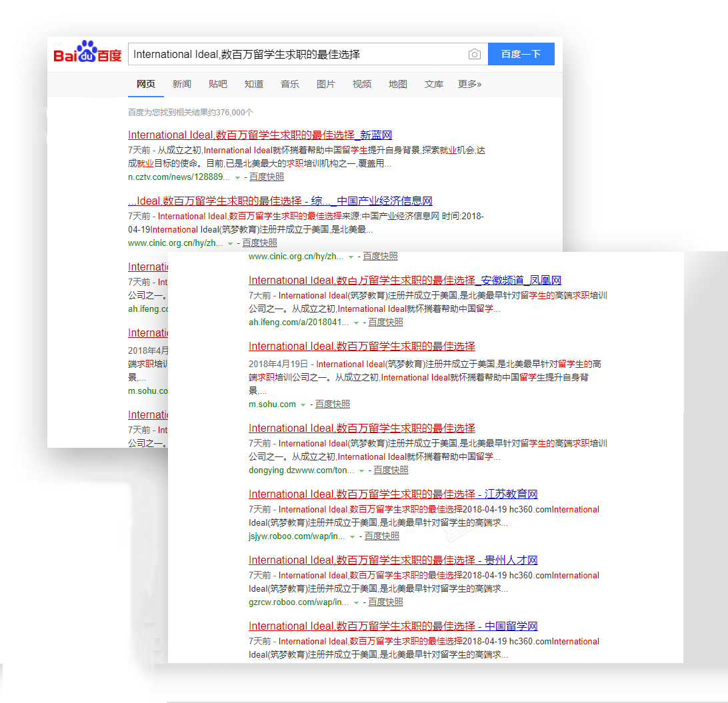This screenshot has width=728, height=703.
Task: Select the 网页 tab
Action: (146, 84)
